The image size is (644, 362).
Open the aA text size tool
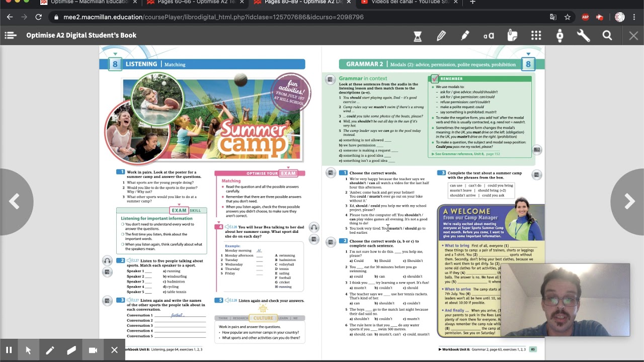point(489,36)
